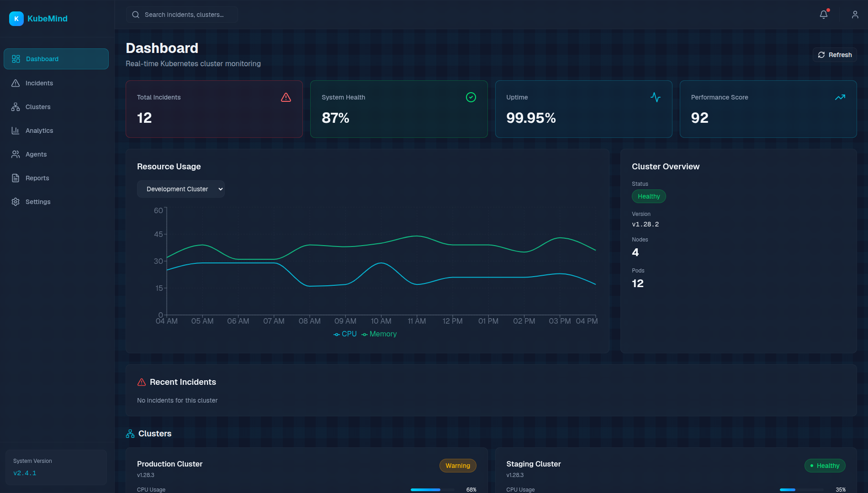Image resolution: width=868 pixels, height=493 pixels.
Task: Click the Staging Cluster title
Action: click(x=534, y=464)
